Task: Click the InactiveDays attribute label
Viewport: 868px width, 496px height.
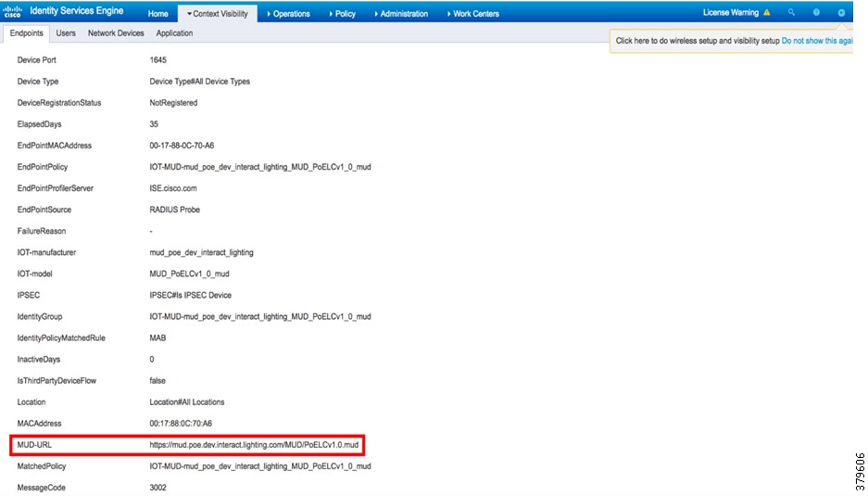Action: pyautogui.click(x=39, y=359)
